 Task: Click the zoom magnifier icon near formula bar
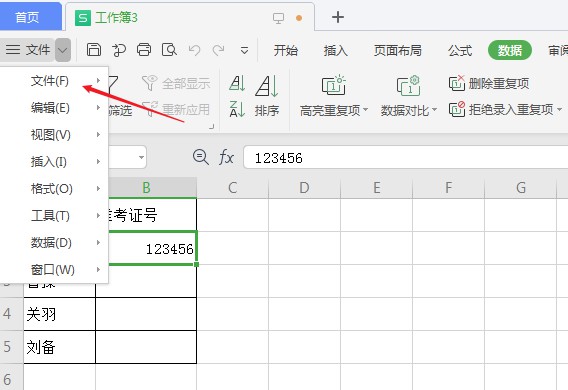pos(201,157)
